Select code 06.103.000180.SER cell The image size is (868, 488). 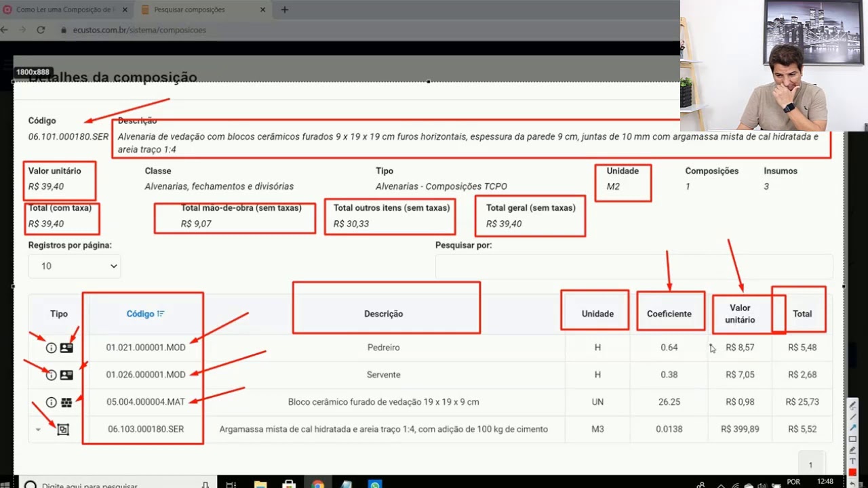pyautogui.click(x=146, y=429)
